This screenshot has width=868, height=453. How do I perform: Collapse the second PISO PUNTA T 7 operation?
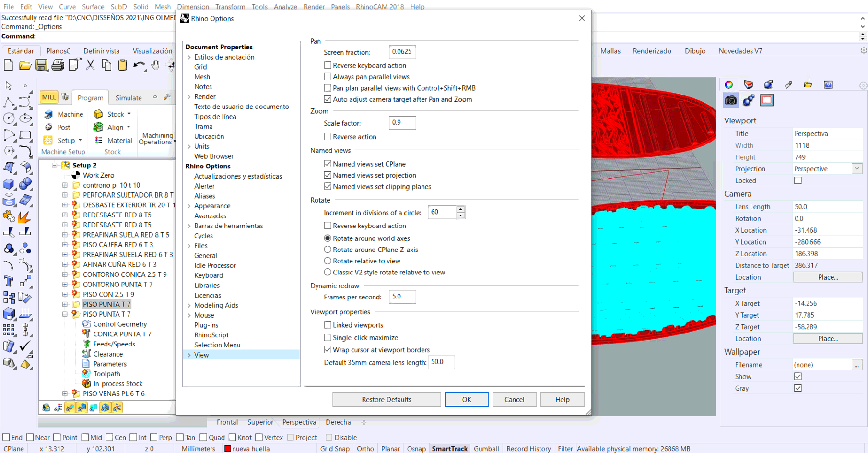(65, 314)
